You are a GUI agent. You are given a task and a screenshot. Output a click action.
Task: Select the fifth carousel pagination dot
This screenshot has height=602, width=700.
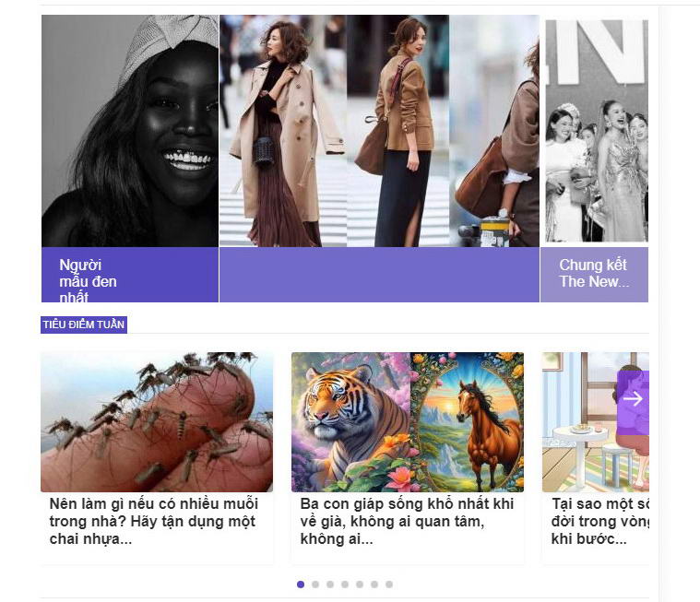pyautogui.click(x=360, y=584)
